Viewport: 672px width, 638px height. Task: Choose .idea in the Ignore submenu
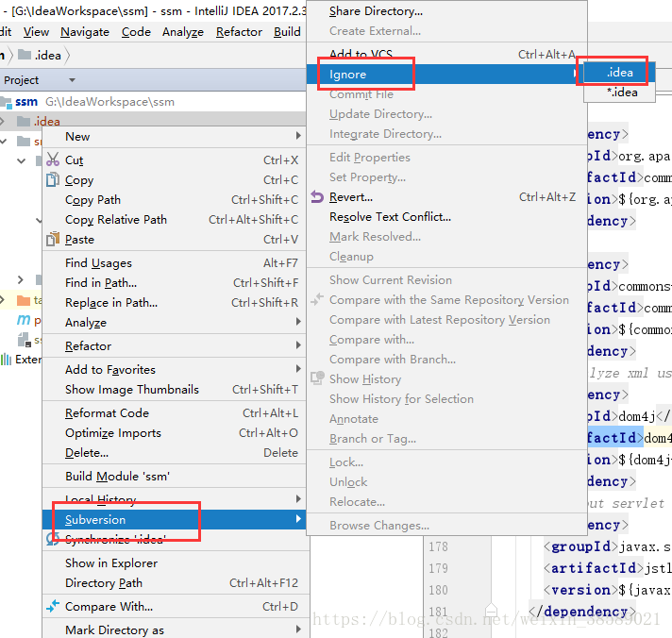click(620, 73)
